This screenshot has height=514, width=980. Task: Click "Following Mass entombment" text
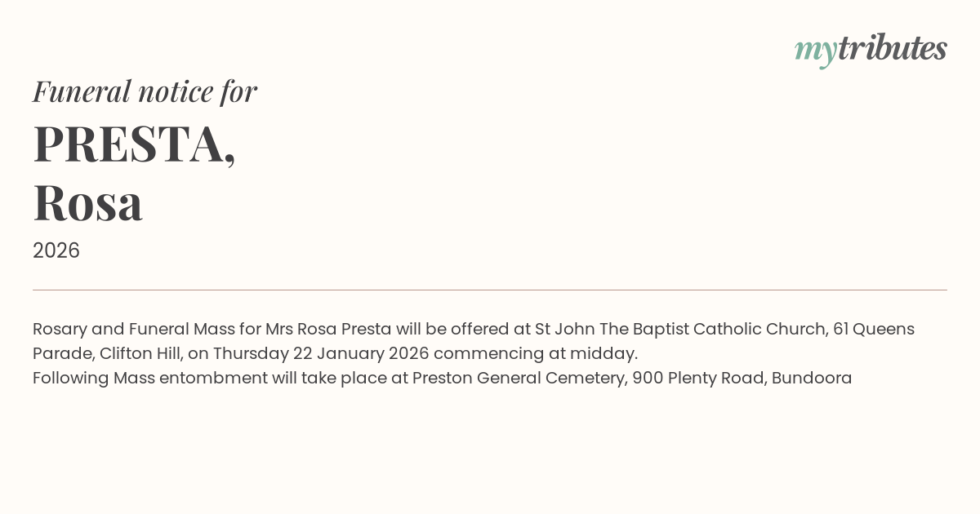(x=138, y=378)
